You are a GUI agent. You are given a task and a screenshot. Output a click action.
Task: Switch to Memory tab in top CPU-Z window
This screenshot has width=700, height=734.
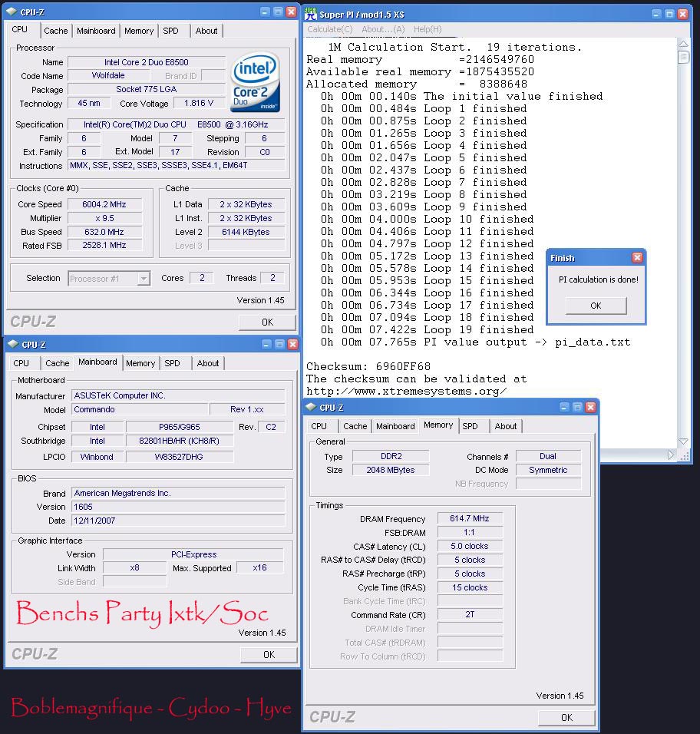tap(138, 31)
